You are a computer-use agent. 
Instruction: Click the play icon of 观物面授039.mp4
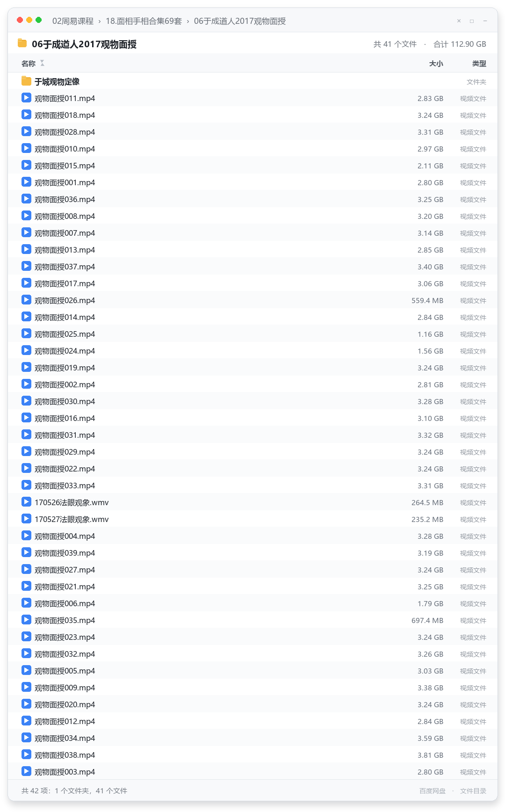click(26, 553)
